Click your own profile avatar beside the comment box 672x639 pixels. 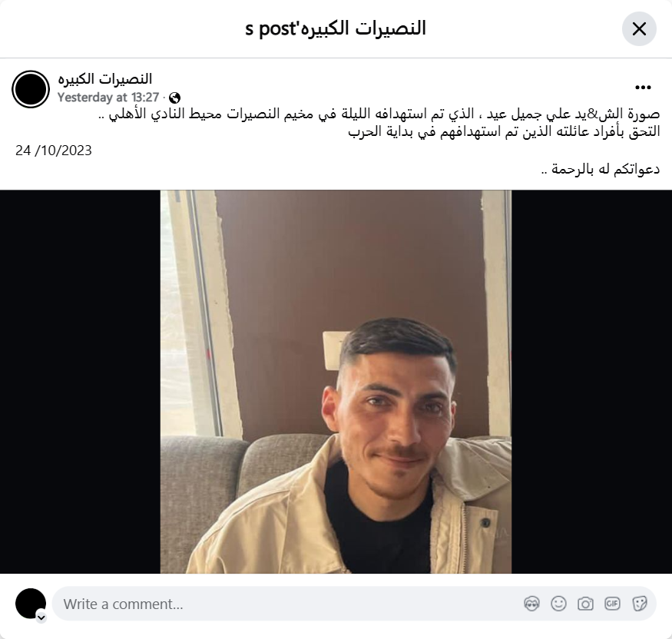(x=31, y=604)
